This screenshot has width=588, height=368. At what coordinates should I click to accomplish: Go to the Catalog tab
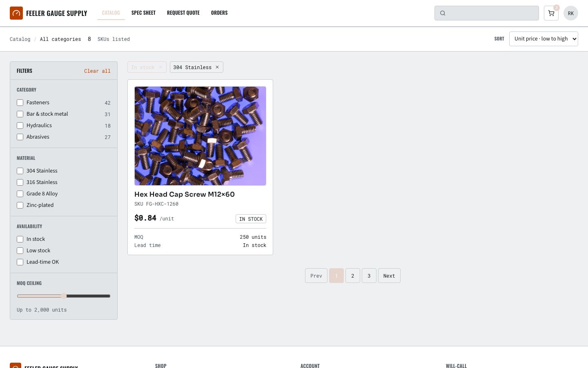[x=111, y=13]
